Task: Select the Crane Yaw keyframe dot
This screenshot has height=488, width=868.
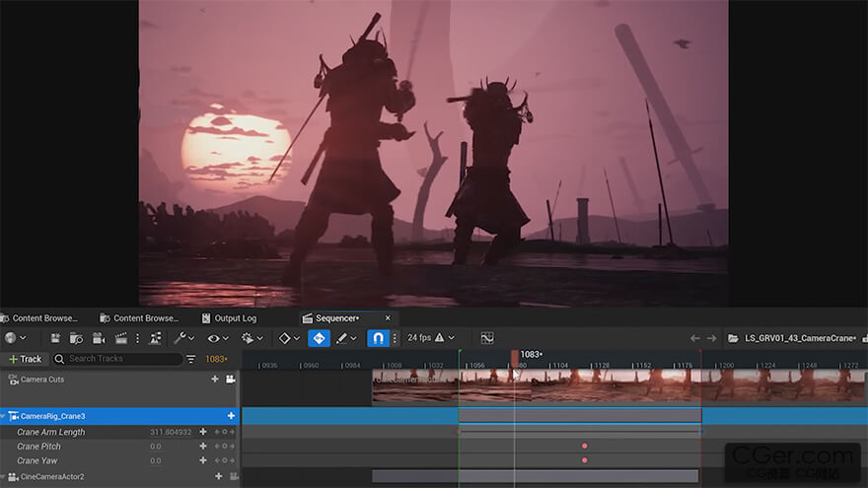Action: click(585, 460)
